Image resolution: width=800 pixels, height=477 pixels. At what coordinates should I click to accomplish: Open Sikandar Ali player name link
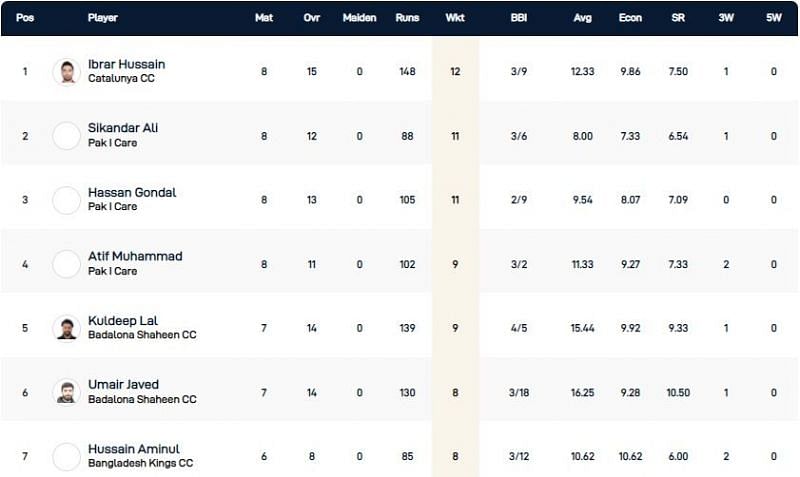pos(123,128)
